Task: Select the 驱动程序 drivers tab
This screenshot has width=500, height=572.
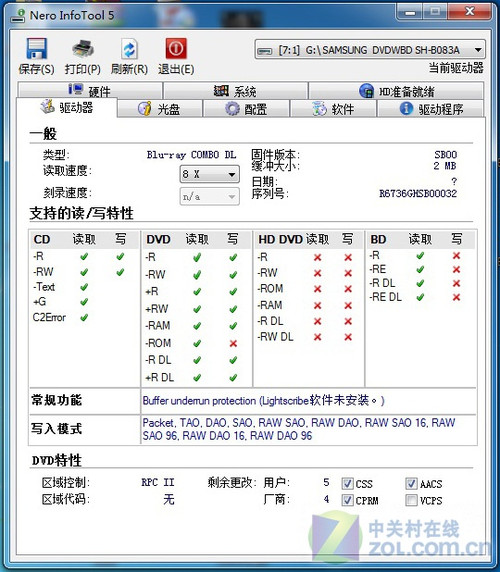Action: coord(431,109)
